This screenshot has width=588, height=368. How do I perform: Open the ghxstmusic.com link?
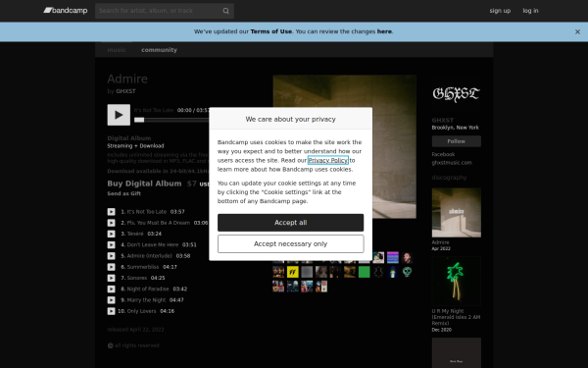[452, 163]
